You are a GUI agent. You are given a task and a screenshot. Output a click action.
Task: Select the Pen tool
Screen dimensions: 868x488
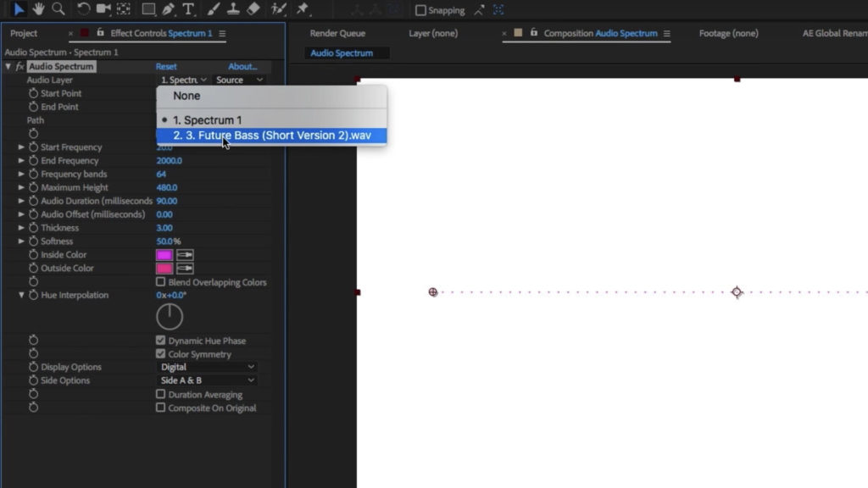pos(169,8)
